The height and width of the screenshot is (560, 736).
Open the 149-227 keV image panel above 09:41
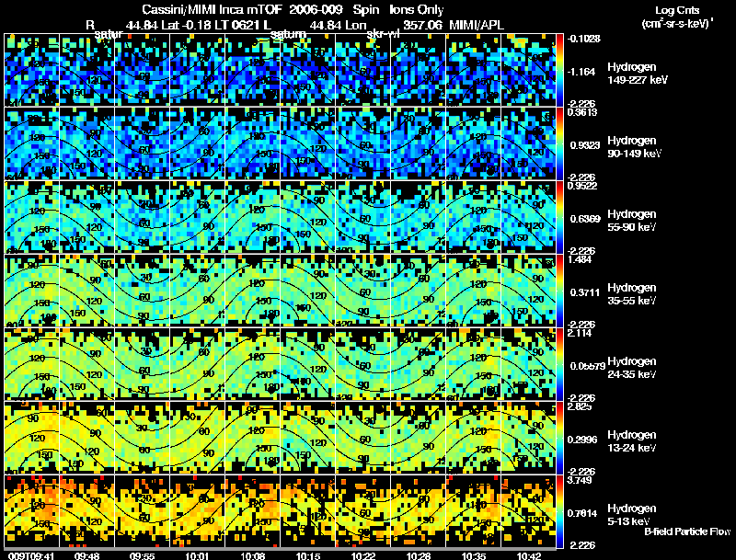[32, 70]
